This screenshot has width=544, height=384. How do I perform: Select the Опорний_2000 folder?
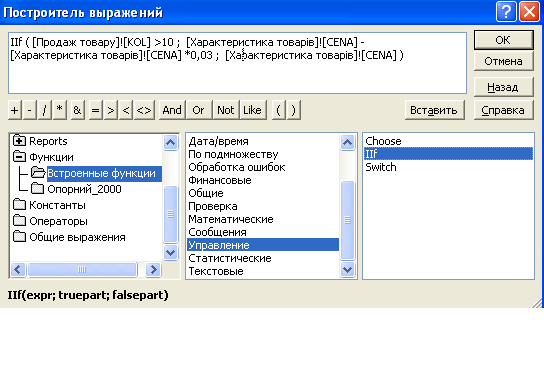coord(84,189)
